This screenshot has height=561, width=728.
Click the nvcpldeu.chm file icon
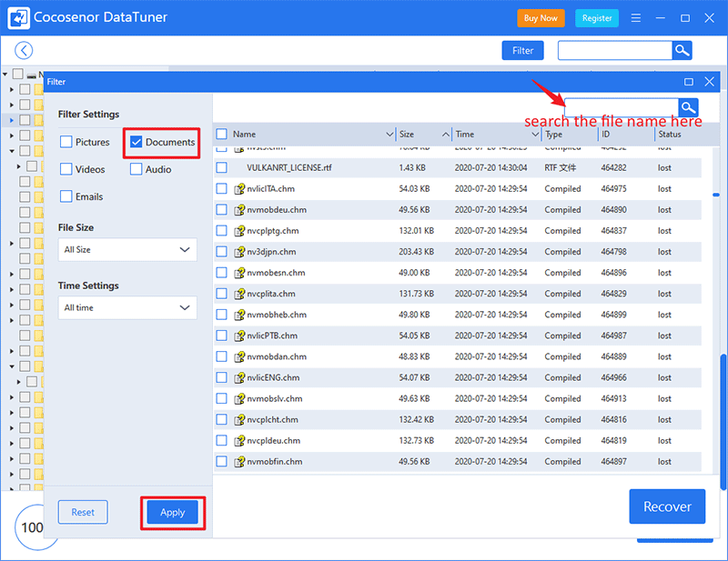[x=239, y=441]
